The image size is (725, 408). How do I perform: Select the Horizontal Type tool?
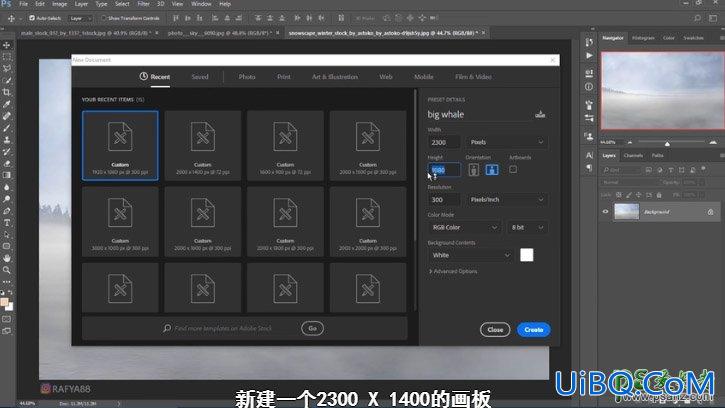click(7, 223)
